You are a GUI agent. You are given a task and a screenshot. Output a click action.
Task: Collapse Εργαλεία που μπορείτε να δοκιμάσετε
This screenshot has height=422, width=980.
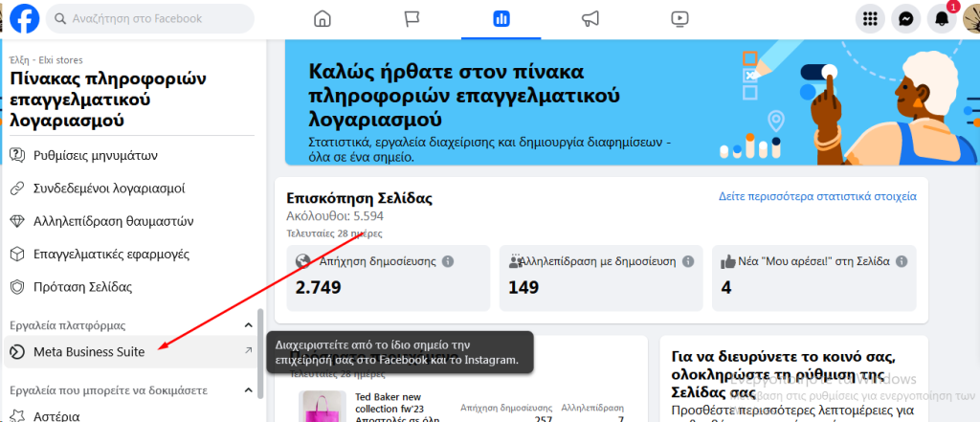pyautogui.click(x=248, y=390)
